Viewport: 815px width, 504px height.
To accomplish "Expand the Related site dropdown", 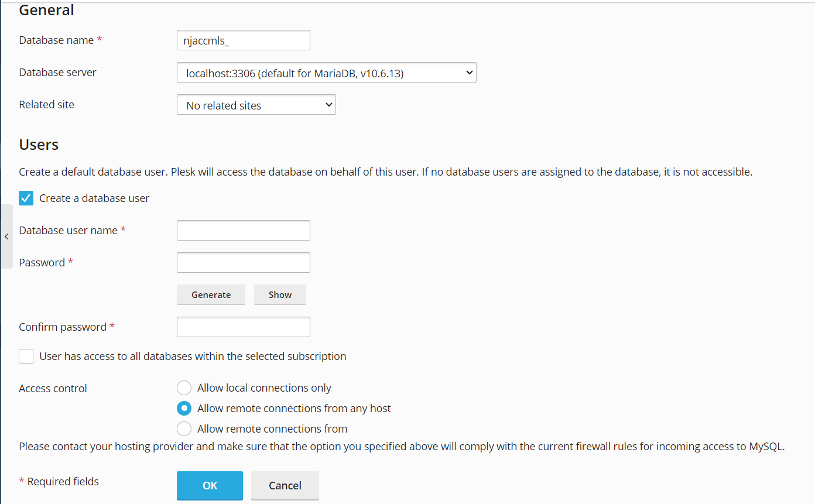I will tap(256, 105).
